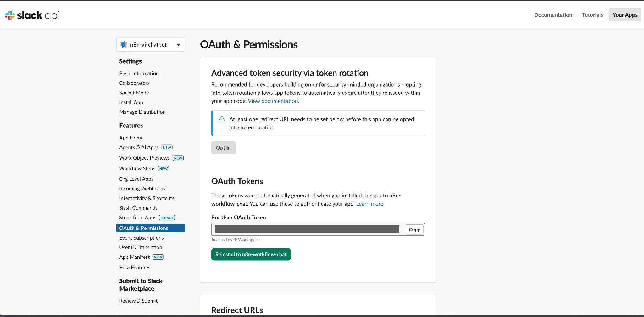Open the Documentation nav item
644x317 pixels.
click(553, 15)
